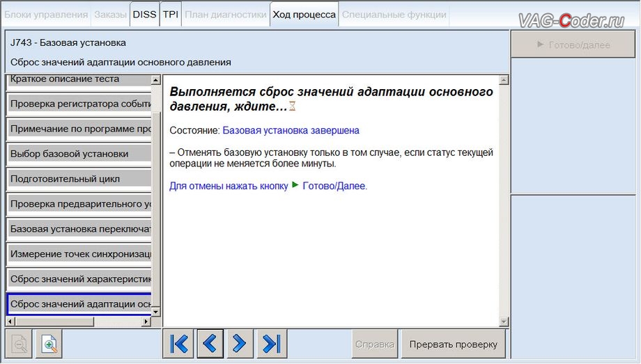Click the step list's horizontal scroll right arrow

click(146, 322)
